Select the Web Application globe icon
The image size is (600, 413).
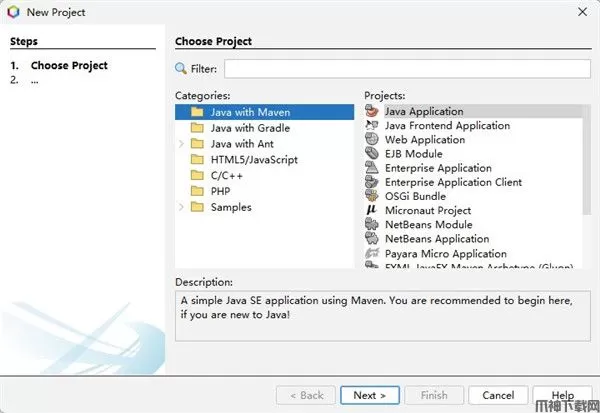tap(372, 140)
